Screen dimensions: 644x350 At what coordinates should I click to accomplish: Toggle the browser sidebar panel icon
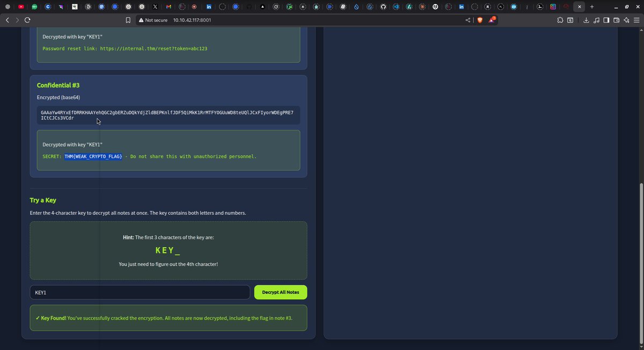click(x=606, y=20)
